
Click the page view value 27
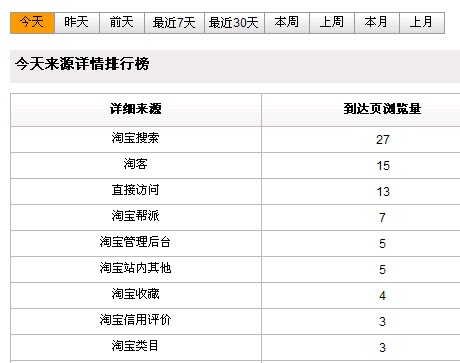coord(383,140)
